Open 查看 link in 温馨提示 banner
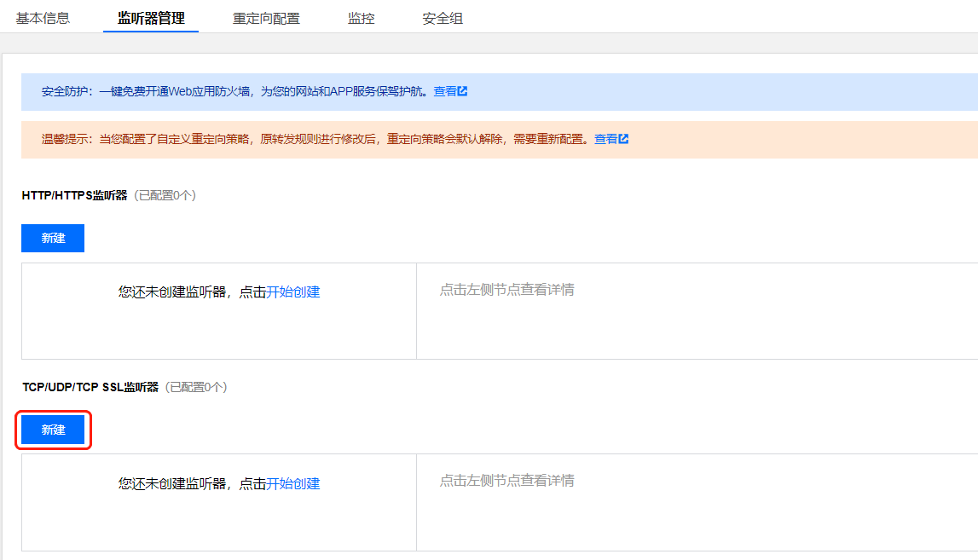This screenshot has width=978, height=560. point(605,139)
